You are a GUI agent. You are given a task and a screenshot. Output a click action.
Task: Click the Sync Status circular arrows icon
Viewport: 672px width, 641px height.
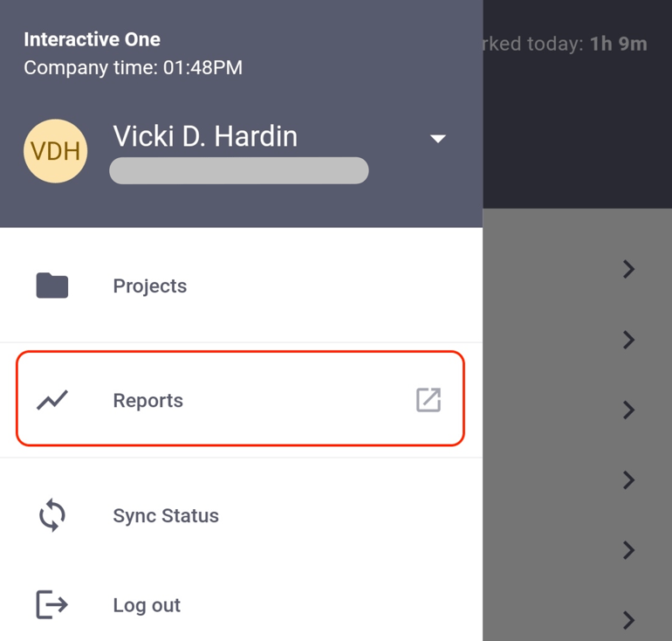(52, 515)
